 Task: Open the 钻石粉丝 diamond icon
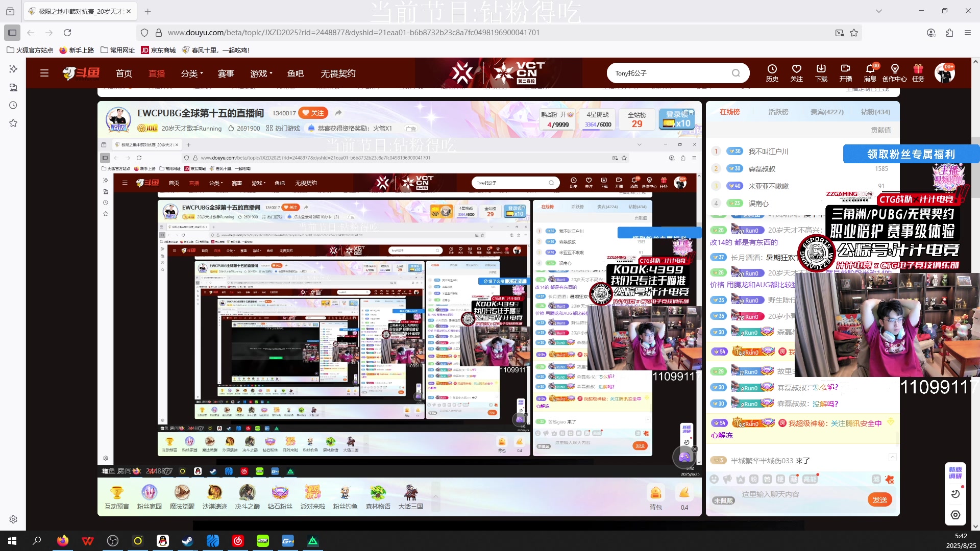pos(280,497)
